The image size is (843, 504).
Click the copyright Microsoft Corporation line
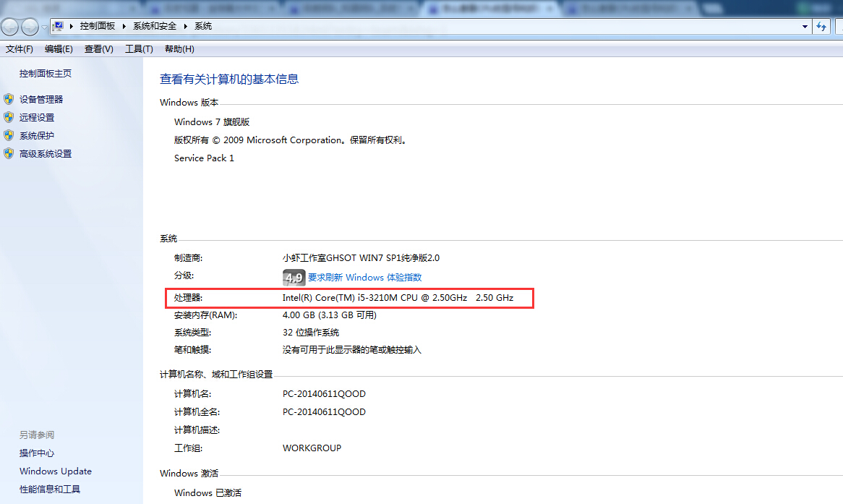click(x=291, y=140)
